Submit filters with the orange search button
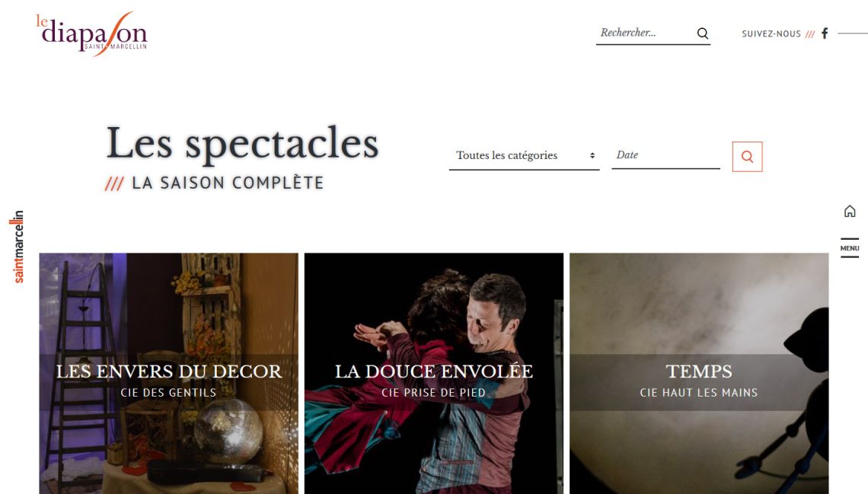Screen dimensions: 868x494 pyautogui.click(x=748, y=157)
